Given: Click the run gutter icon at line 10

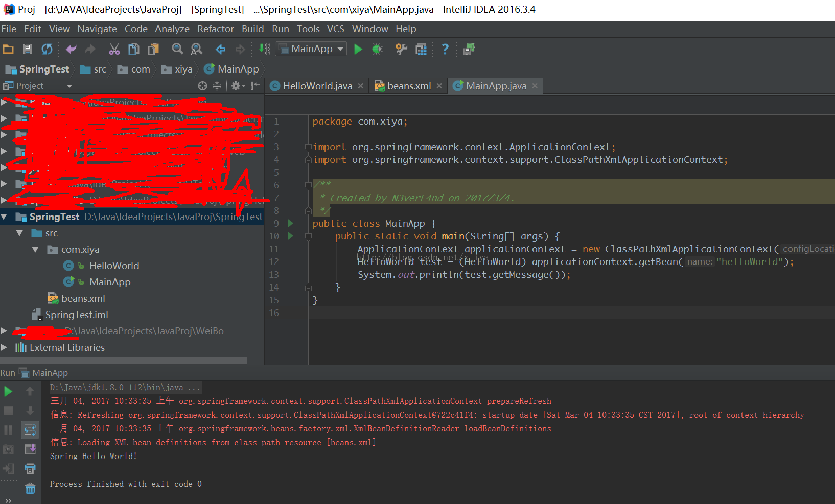Looking at the screenshot, I should [x=291, y=236].
